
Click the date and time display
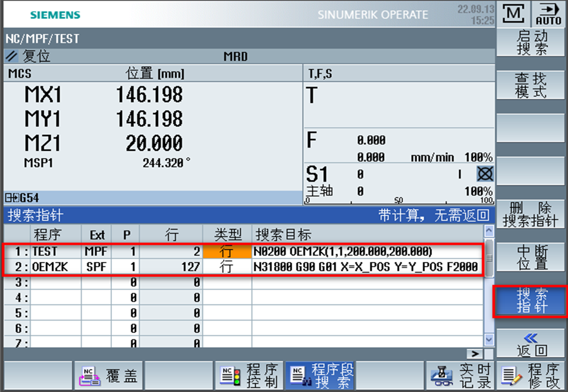(x=476, y=14)
